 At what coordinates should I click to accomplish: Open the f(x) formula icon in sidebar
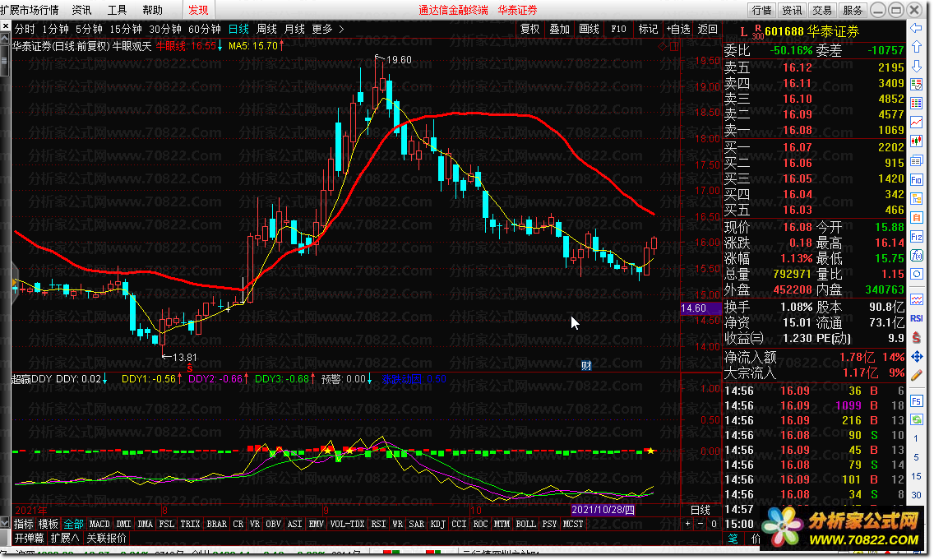point(916,256)
